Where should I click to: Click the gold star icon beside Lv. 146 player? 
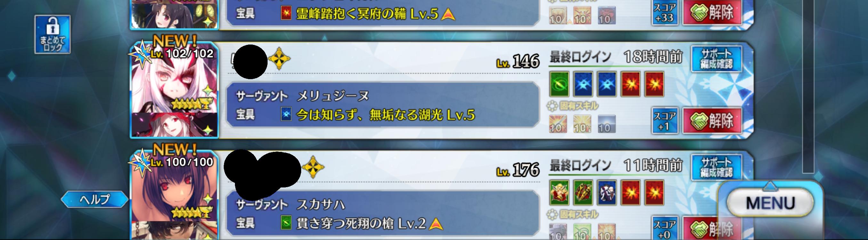279,59
